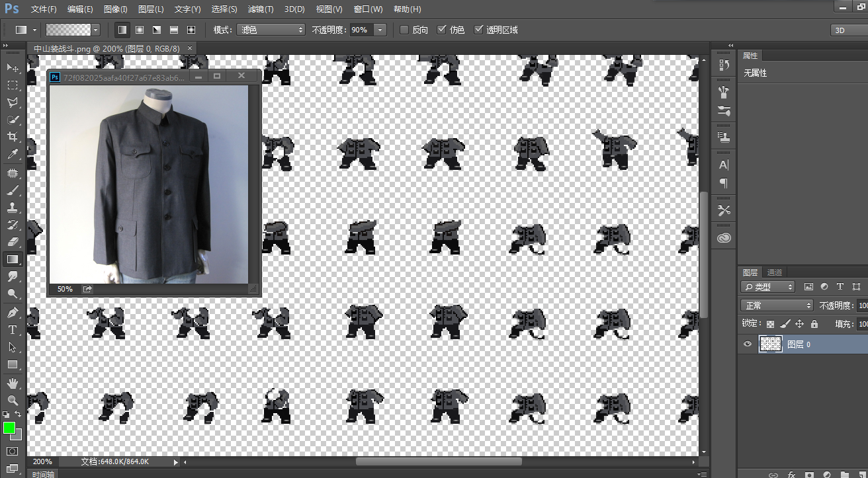Select the Gradient tool
Image resolution: width=868 pixels, height=478 pixels.
coord(13,259)
